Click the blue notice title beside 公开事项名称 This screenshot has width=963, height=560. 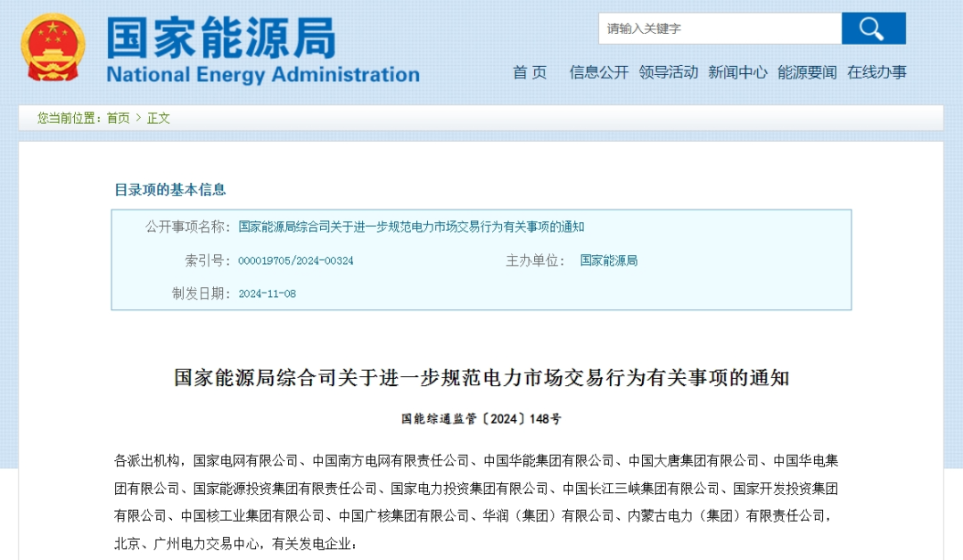(411, 226)
